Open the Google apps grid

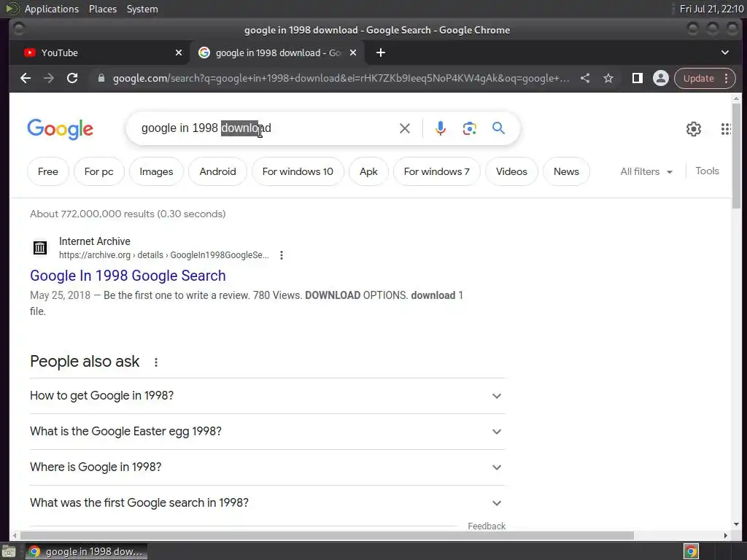point(726,128)
